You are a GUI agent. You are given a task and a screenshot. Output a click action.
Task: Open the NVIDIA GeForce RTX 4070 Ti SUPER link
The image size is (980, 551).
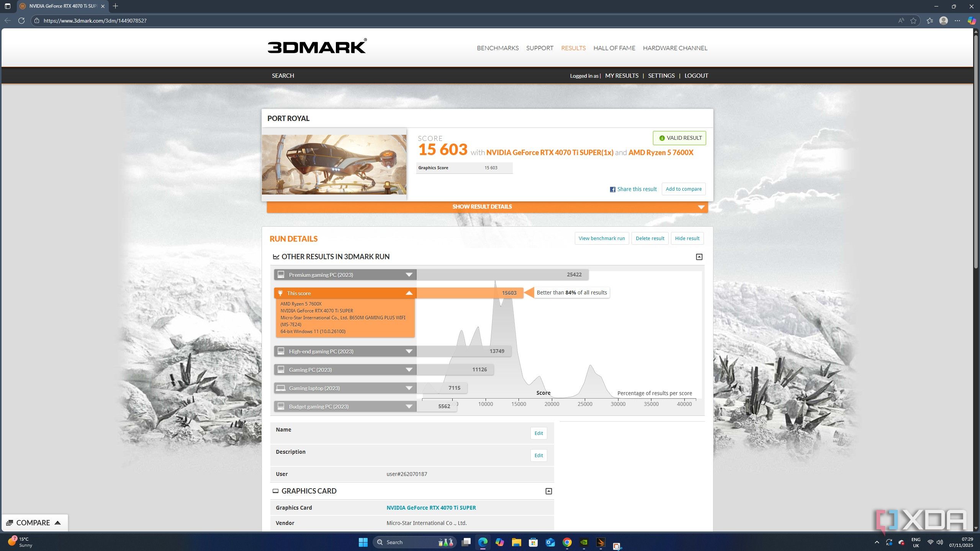point(431,508)
